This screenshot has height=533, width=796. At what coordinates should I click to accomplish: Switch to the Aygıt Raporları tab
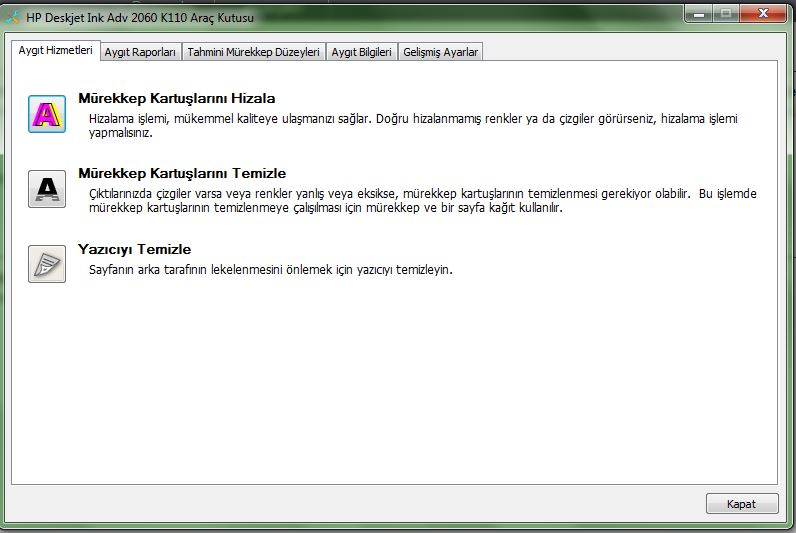(x=140, y=52)
